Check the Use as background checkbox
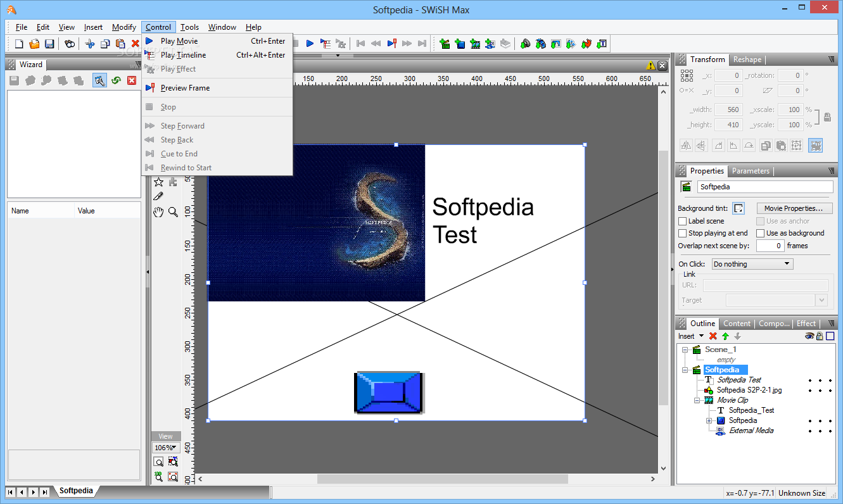 click(761, 234)
